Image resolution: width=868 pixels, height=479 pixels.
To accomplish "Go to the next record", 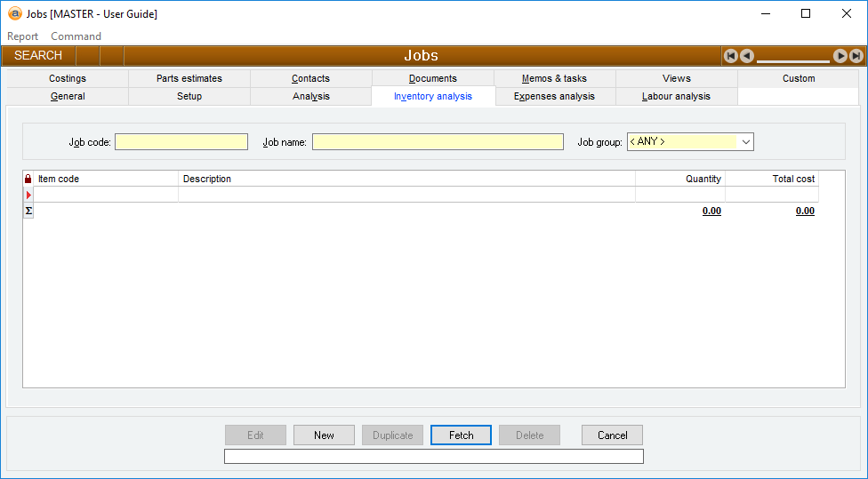I will 840,56.
